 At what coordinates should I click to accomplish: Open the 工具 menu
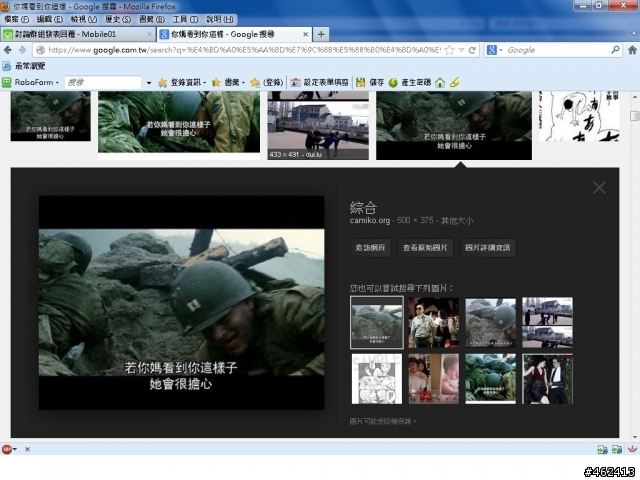coord(185,19)
